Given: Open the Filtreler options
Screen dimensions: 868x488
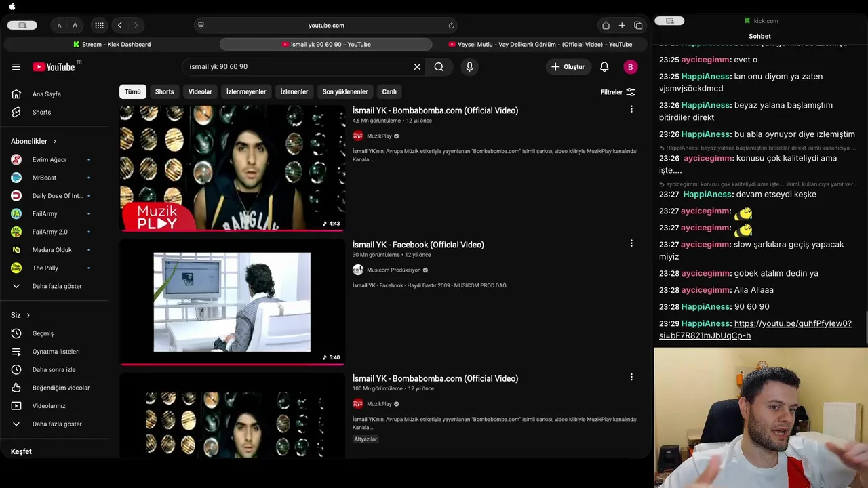Looking at the screenshot, I should pyautogui.click(x=618, y=92).
